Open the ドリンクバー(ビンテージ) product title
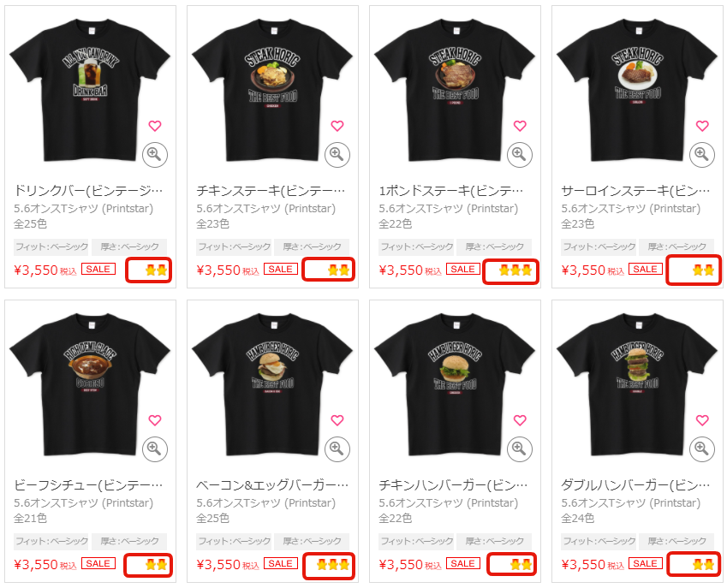Image resolution: width=727 pixels, height=588 pixels. tap(88, 191)
